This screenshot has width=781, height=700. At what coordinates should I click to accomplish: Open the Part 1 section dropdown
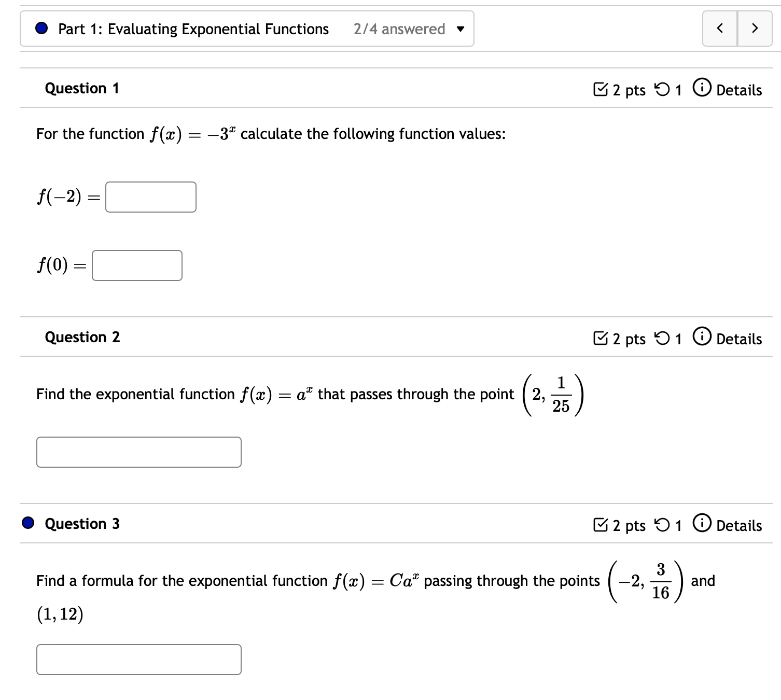coord(461,29)
